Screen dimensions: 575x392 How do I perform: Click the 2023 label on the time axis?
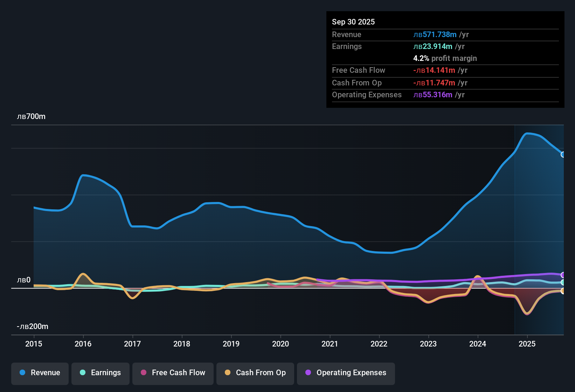428,344
